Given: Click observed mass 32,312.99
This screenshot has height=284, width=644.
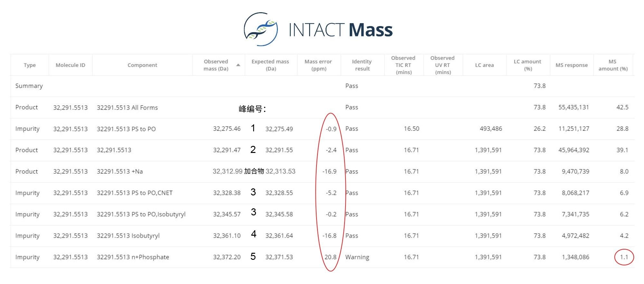Looking at the screenshot, I should tap(227, 172).
